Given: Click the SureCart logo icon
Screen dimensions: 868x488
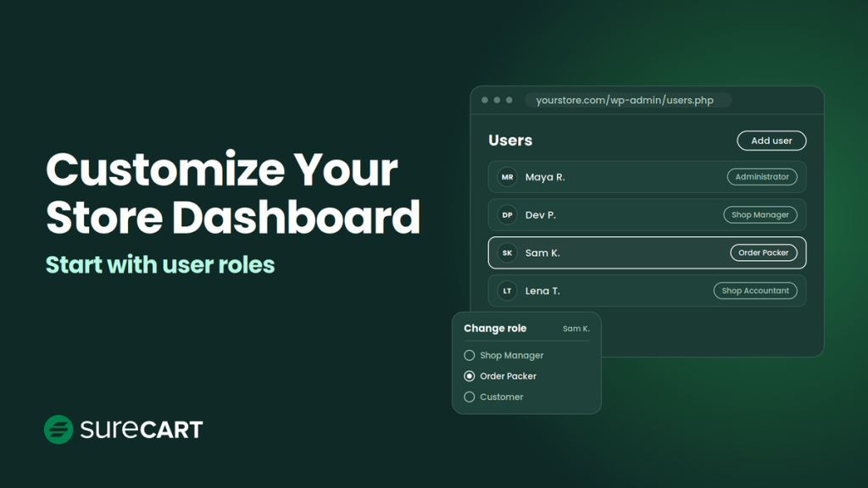Looking at the screenshot, I should [x=58, y=430].
